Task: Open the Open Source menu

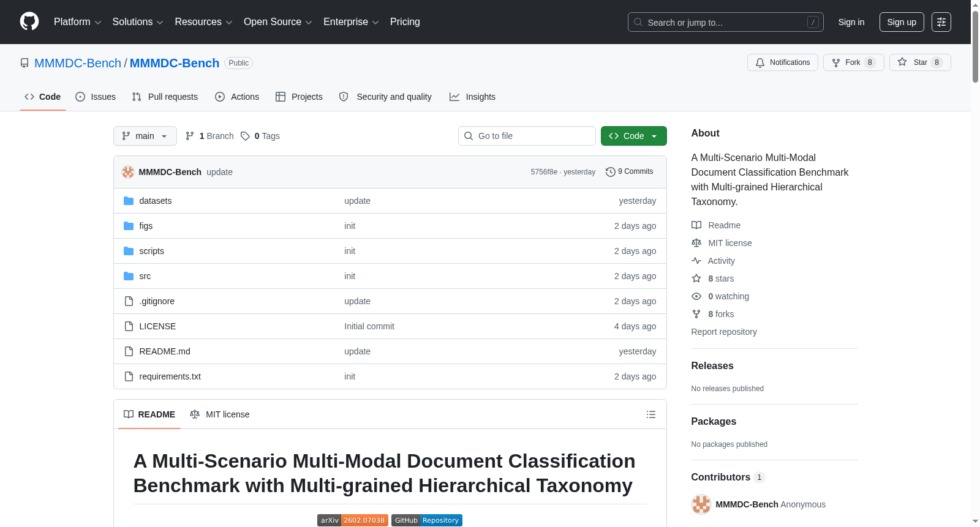Action: point(278,22)
